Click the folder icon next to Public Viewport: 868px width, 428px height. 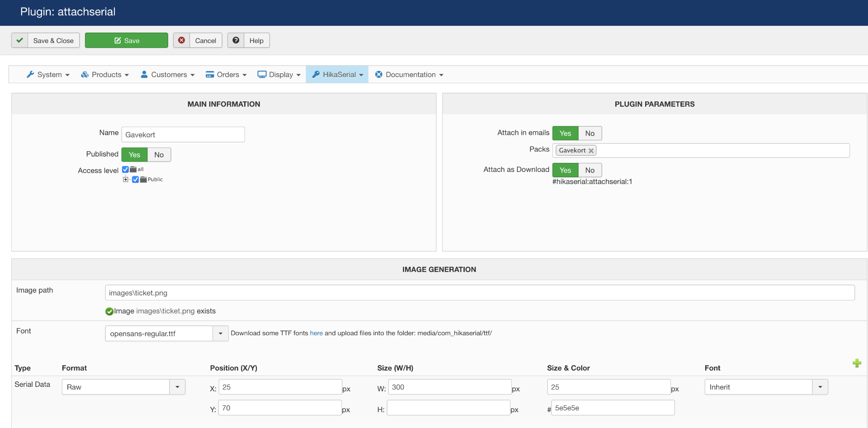[143, 180]
